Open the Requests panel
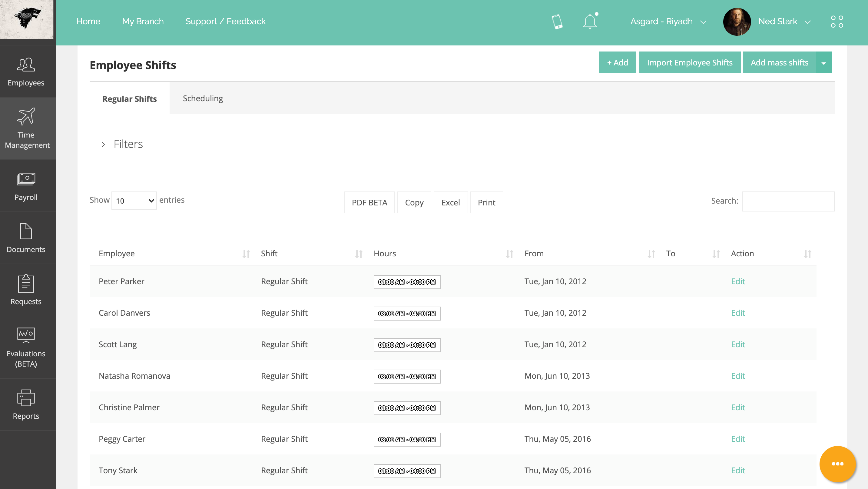 26,290
